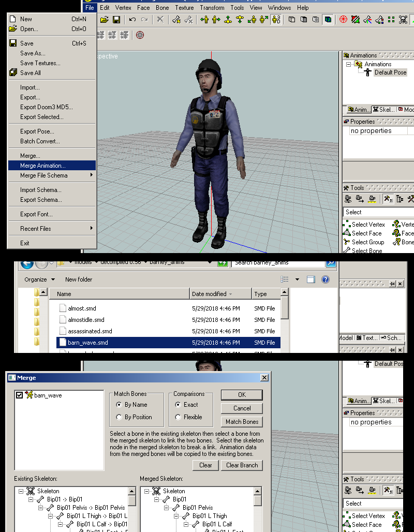Click OK in the Merge dialog
This screenshot has height=532, width=414.
coord(242,394)
